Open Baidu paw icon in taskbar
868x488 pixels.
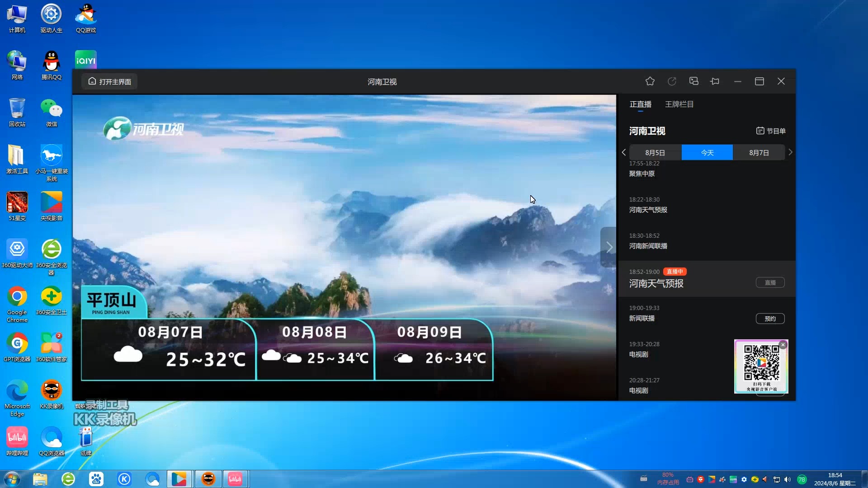pyautogui.click(x=96, y=479)
